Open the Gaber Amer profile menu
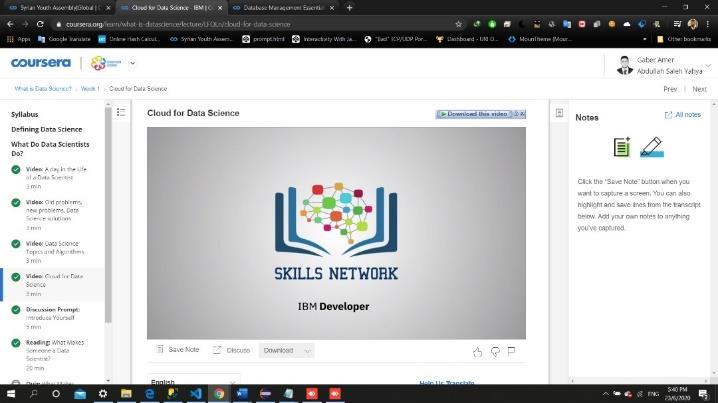Screen dimensions: 718x403 [x=663, y=65]
